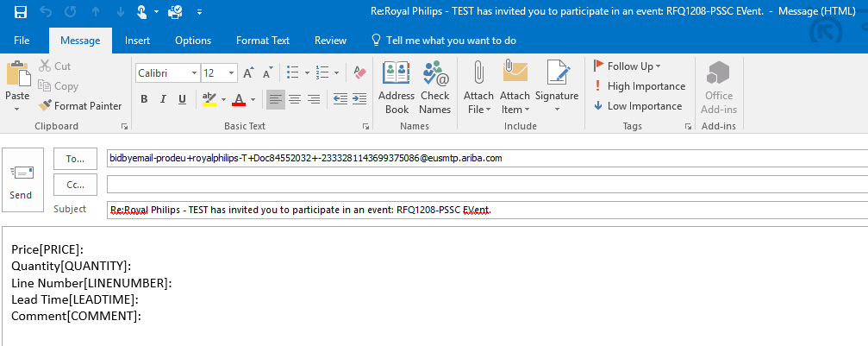868x346 pixels.
Task: Apply red font color
Action: pyautogui.click(x=239, y=99)
